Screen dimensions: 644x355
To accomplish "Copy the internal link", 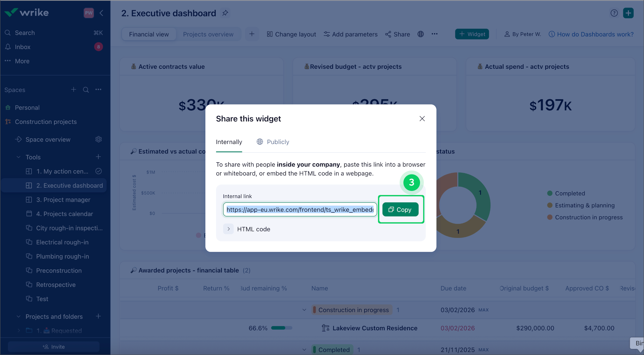I will [400, 210].
